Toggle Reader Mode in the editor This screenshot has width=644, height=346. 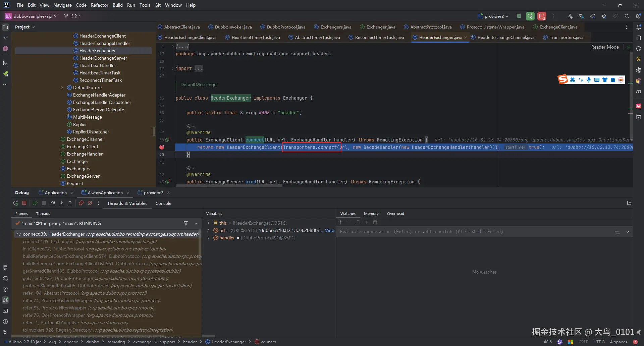(605, 47)
